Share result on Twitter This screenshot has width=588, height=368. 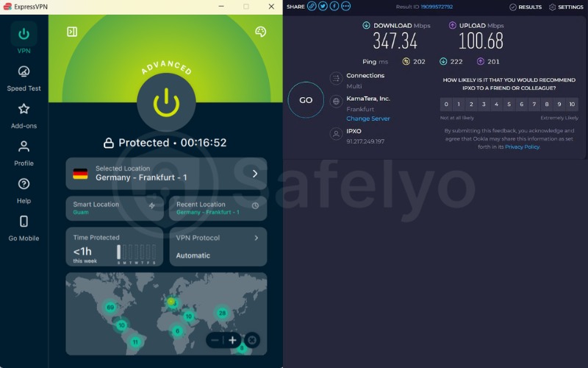tap(323, 7)
